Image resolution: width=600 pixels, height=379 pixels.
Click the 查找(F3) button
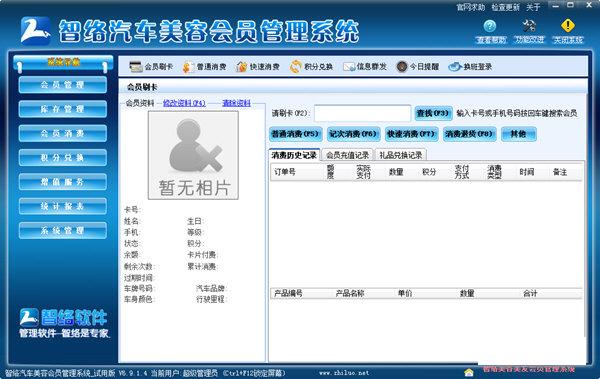pyautogui.click(x=433, y=113)
